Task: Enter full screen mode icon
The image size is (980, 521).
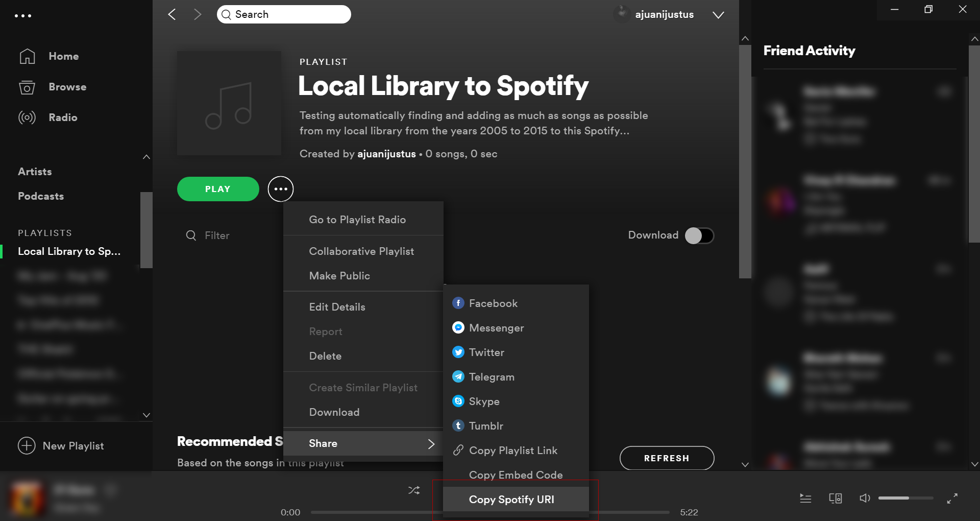Action: tap(952, 499)
